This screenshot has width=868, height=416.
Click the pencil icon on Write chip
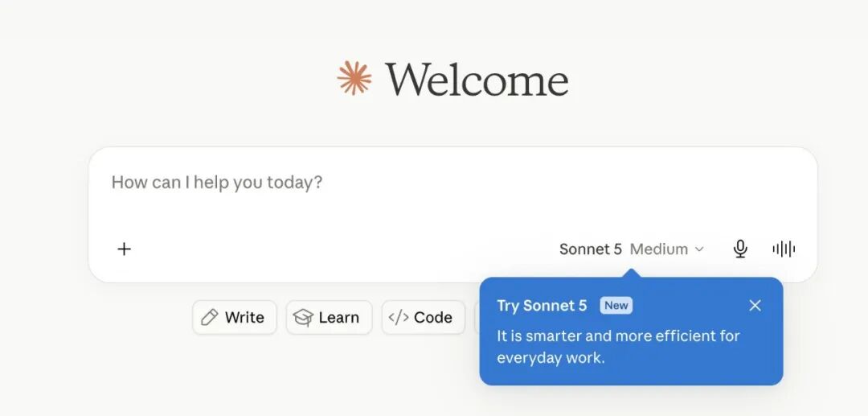209,317
